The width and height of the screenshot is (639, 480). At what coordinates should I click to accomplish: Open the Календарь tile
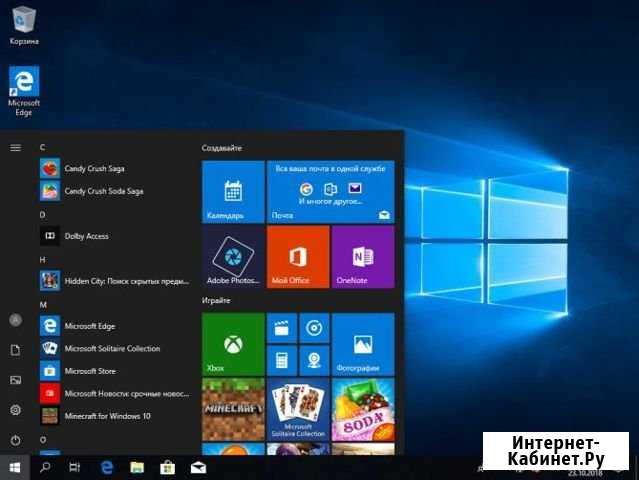coord(233,192)
